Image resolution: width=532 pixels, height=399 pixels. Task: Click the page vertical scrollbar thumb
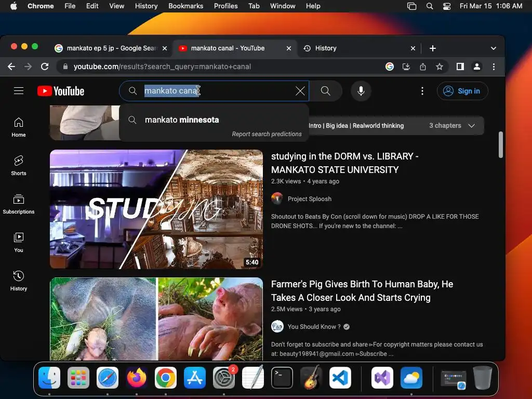click(500, 145)
